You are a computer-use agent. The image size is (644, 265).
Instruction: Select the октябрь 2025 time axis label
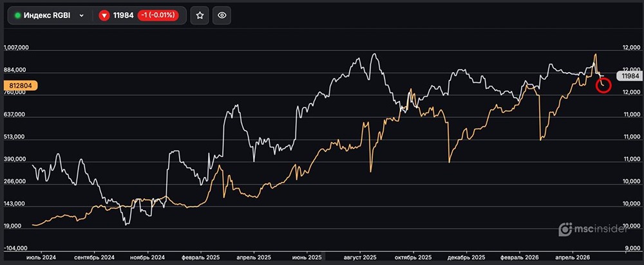click(x=413, y=257)
